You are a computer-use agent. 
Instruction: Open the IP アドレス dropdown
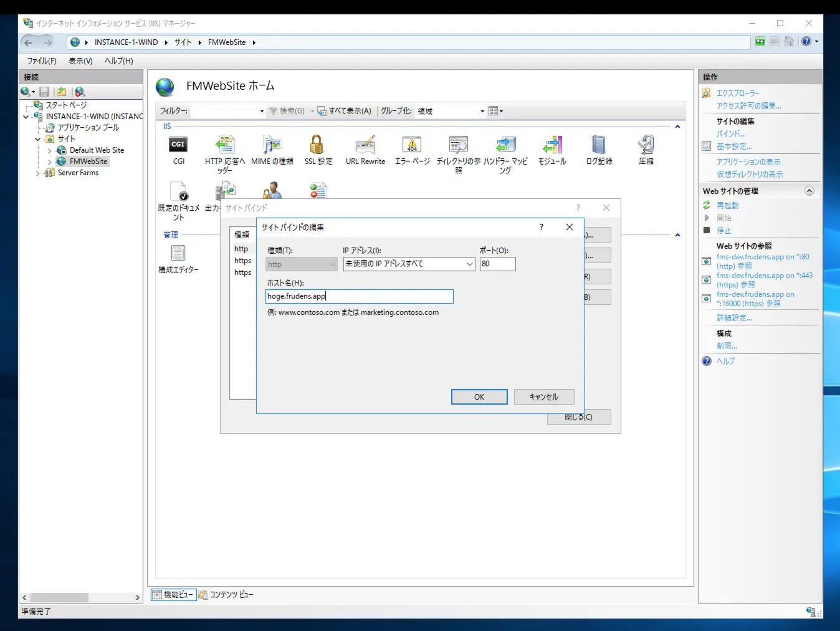click(469, 264)
